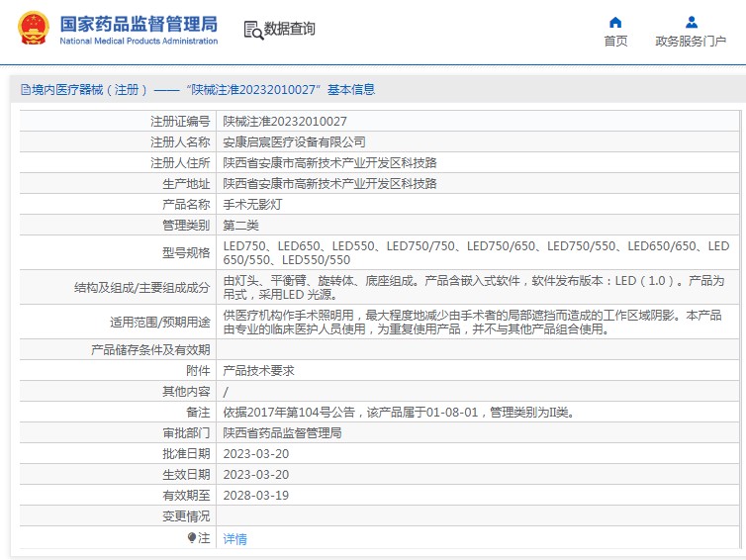The image size is (746, 560).
Task: Click the 政务服务门户 label
Action: (691, 42)
